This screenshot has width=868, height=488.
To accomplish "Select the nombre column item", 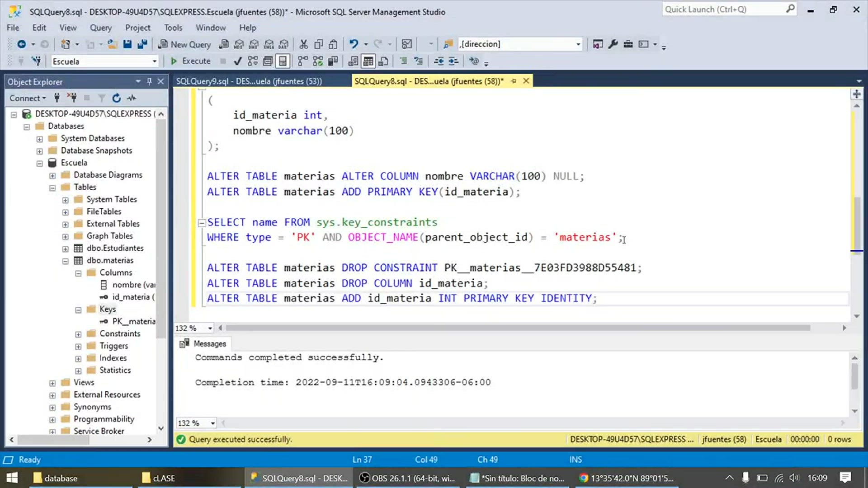I will (x=133, y=285).
